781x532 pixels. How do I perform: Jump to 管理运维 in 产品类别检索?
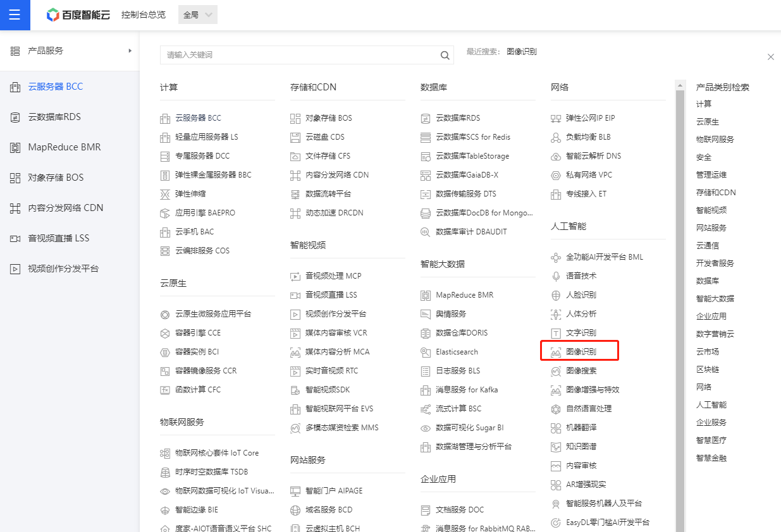point(711,174)
